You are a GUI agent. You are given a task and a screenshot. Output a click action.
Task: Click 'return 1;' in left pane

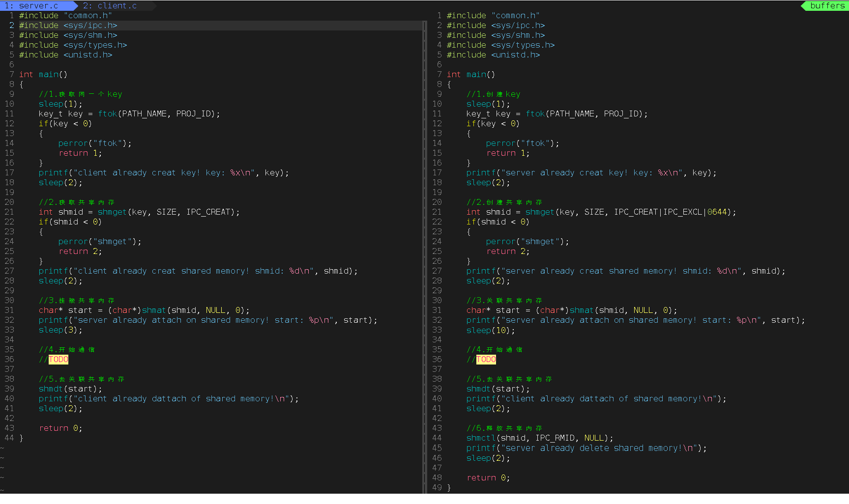(80, 153)
